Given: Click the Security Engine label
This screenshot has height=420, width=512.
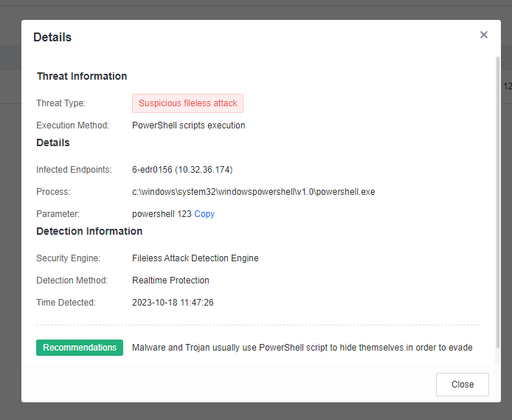Looking at the screenshot, I should 68,258.
